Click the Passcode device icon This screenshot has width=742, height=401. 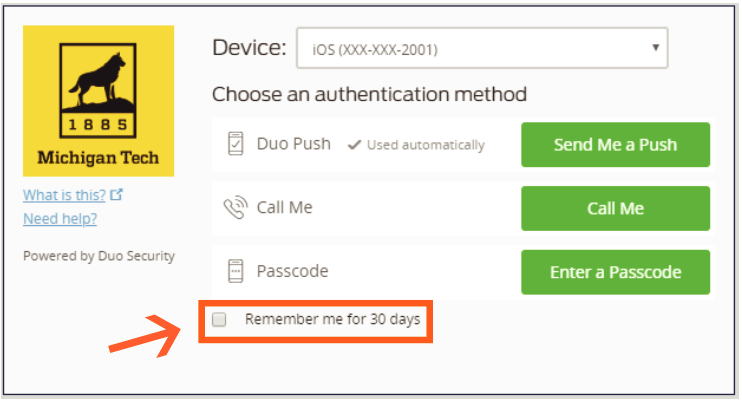coord(236,271)
